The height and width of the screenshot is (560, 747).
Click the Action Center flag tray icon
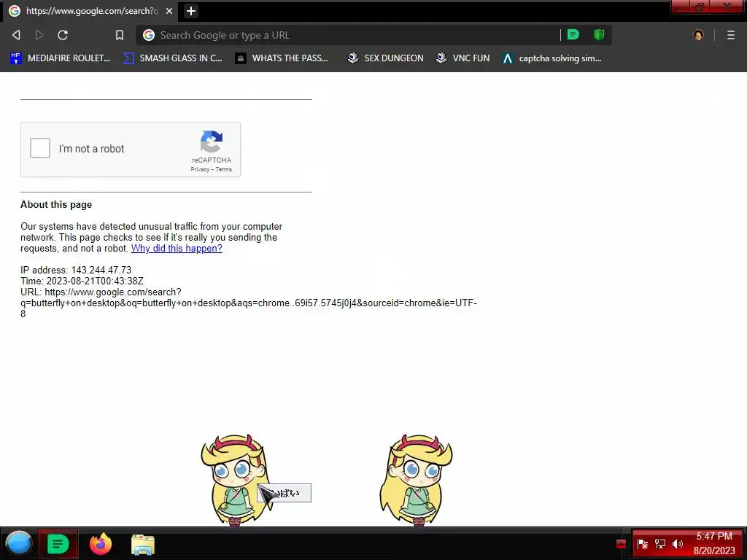click(642, 544)
